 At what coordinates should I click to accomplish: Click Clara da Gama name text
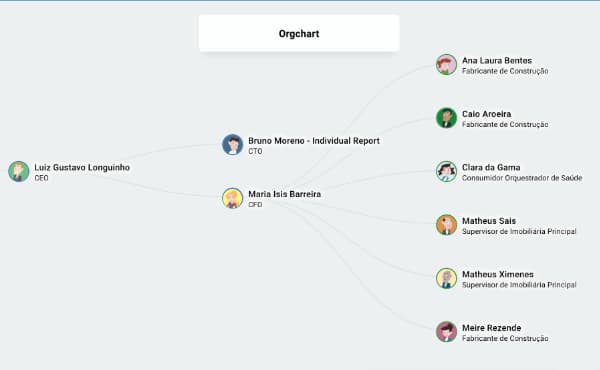(x=491, y=168)
